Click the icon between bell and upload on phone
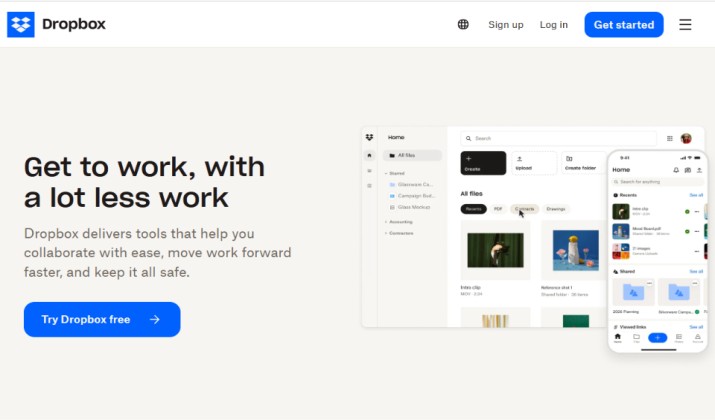The width and height of the screenshot is (715, 420). coord(688,170)
